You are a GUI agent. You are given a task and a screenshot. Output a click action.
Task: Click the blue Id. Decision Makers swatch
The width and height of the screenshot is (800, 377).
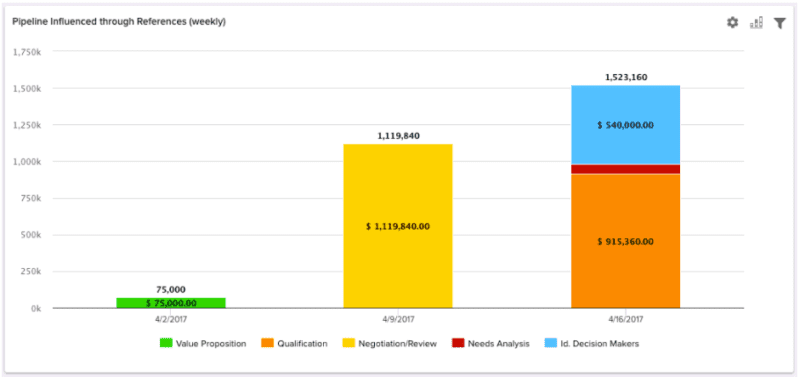tap(550, 343)
